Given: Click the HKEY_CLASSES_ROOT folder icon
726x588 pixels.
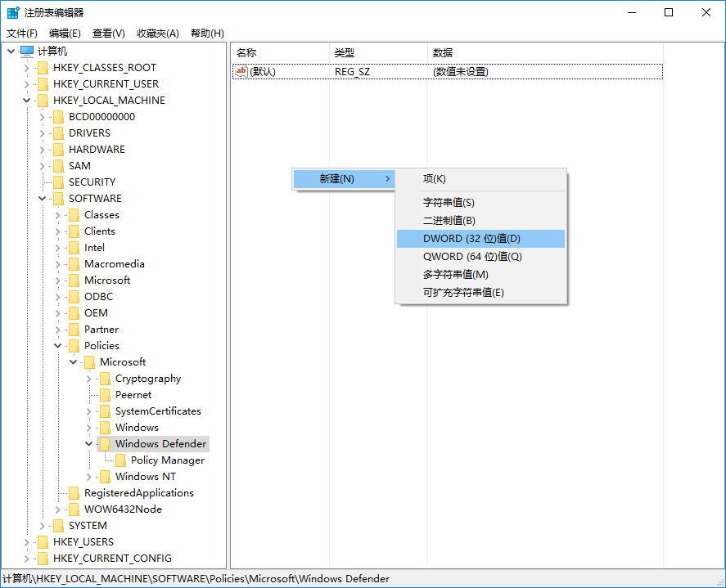Looking at the screenshot, I should 43,68.
